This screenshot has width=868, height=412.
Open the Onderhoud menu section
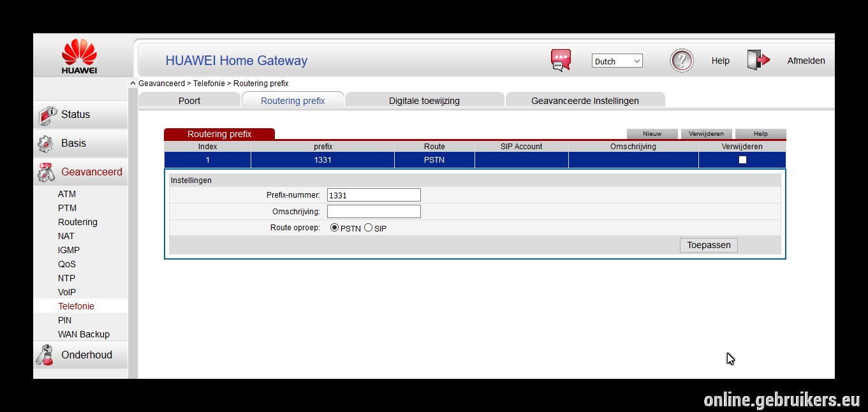pos(80,355)
